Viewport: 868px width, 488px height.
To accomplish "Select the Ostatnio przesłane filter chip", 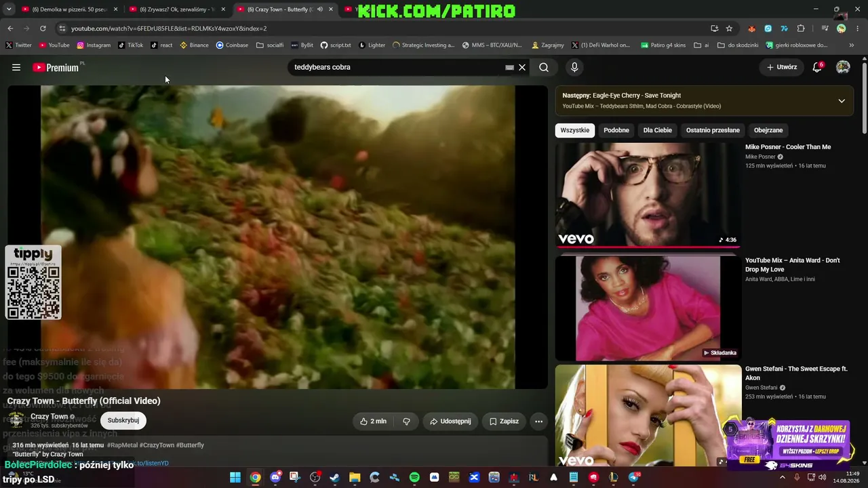I will [713, 130].
